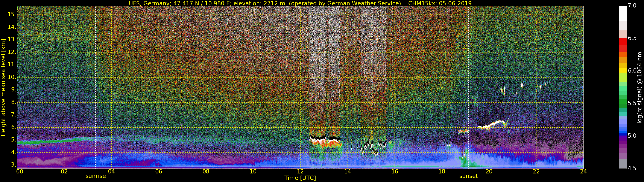Image resolution: width=644 pixels, height=182 pixels.
Task: Click time tick '20' on the time axis
Action: point(489,172)
